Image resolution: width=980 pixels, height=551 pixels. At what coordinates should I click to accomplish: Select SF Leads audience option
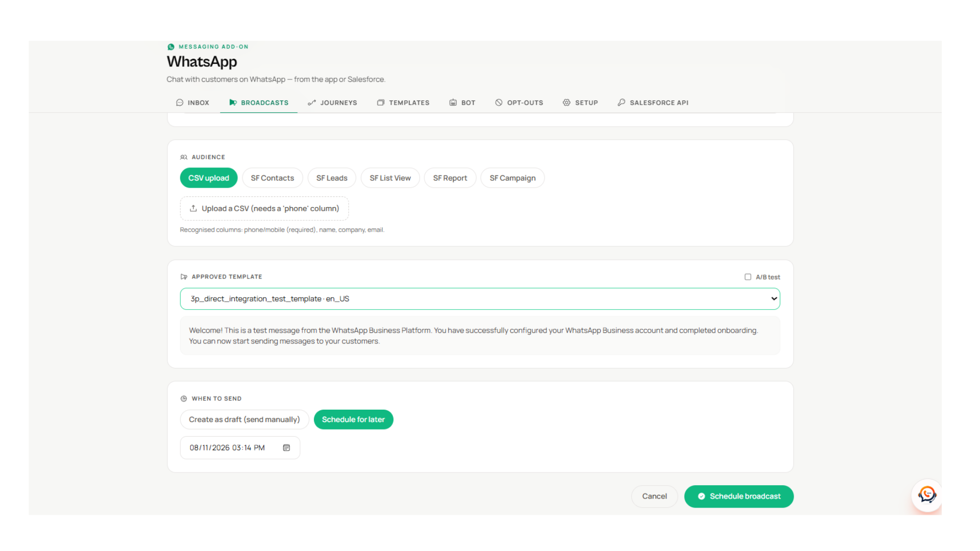pyautogui.click(x=332, y=178)
